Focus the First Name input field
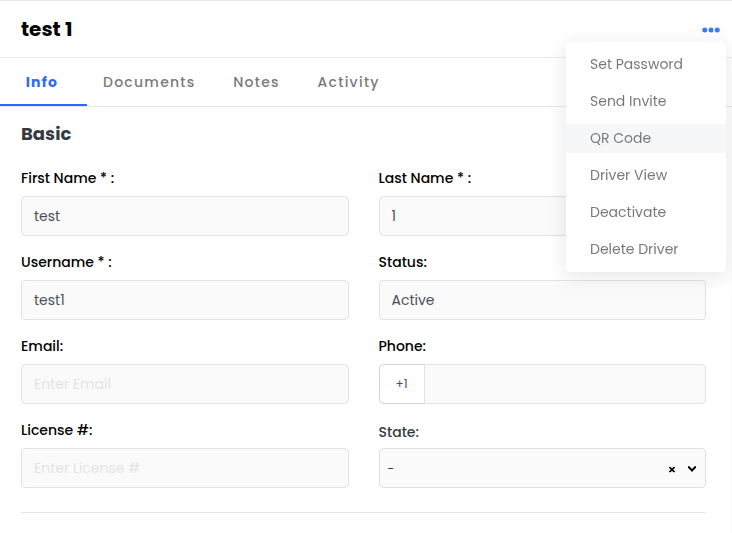Image resolution: width=732 pixels, height=533 pixels. [x=185, y=216]
